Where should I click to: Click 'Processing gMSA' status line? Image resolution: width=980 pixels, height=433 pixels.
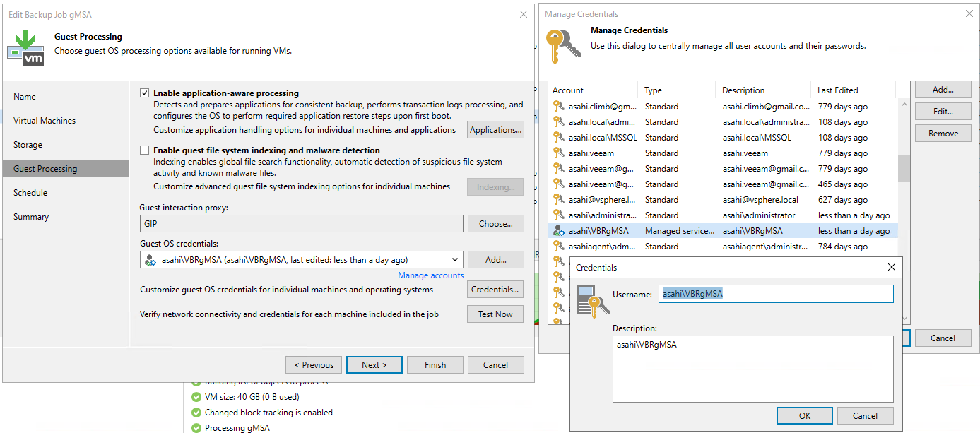(237, 428)
